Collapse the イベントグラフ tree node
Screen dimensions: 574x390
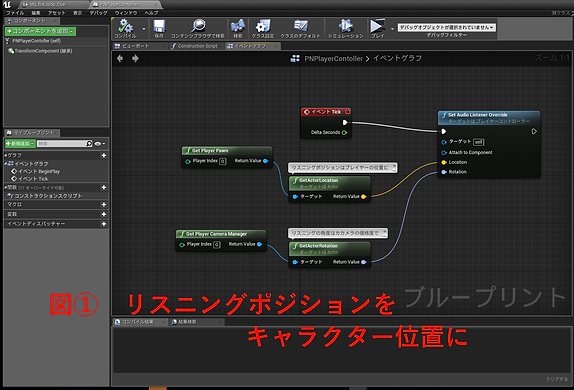(x=6, y=163)
